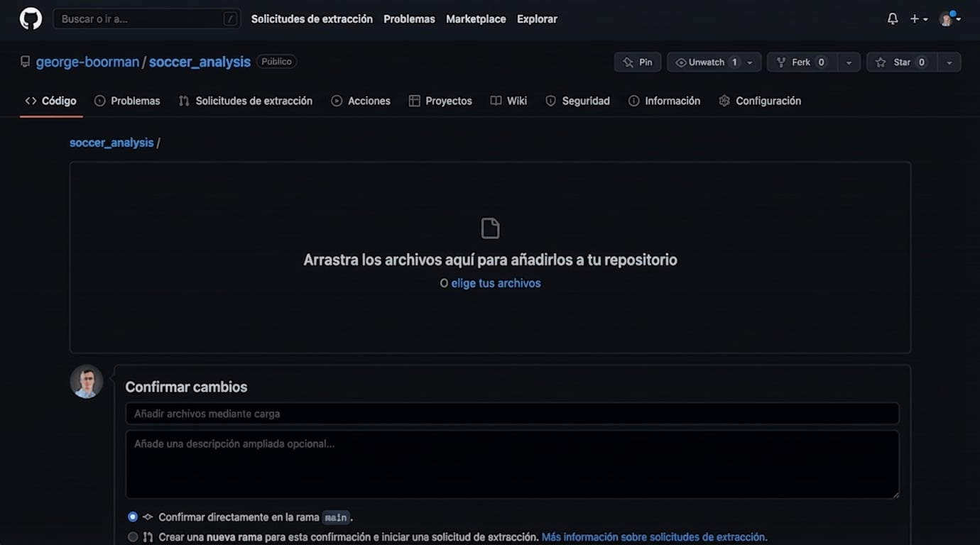Image resolution: width=980 pixels, height=545 pixels.
Task: Click the Unwatch count badge 1
Action: click(734, 62)
